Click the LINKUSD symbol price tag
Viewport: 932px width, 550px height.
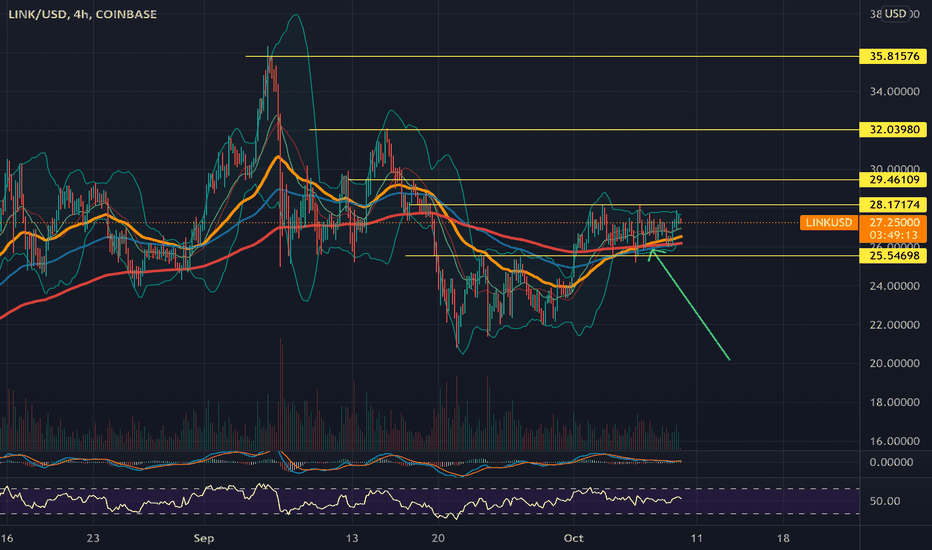[x=829, y=222]
